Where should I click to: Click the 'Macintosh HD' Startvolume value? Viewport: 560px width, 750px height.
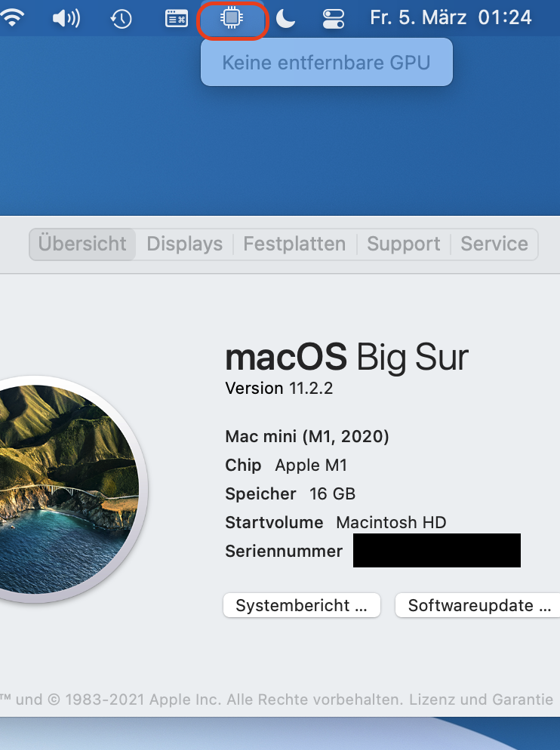[x=391, y=522]
